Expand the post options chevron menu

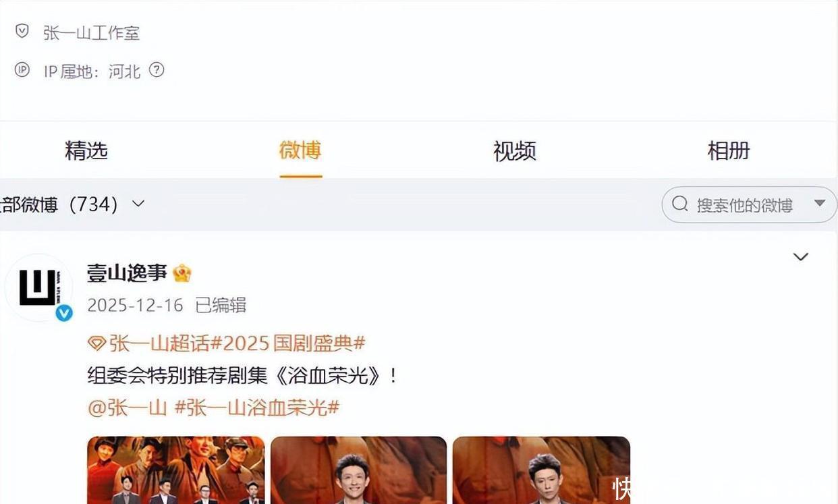tap(801, 257)
